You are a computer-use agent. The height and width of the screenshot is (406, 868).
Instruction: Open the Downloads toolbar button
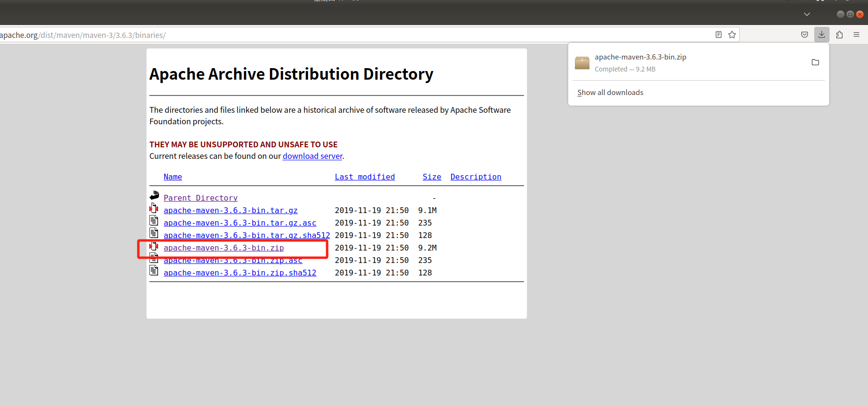click(x=821, y=35)
